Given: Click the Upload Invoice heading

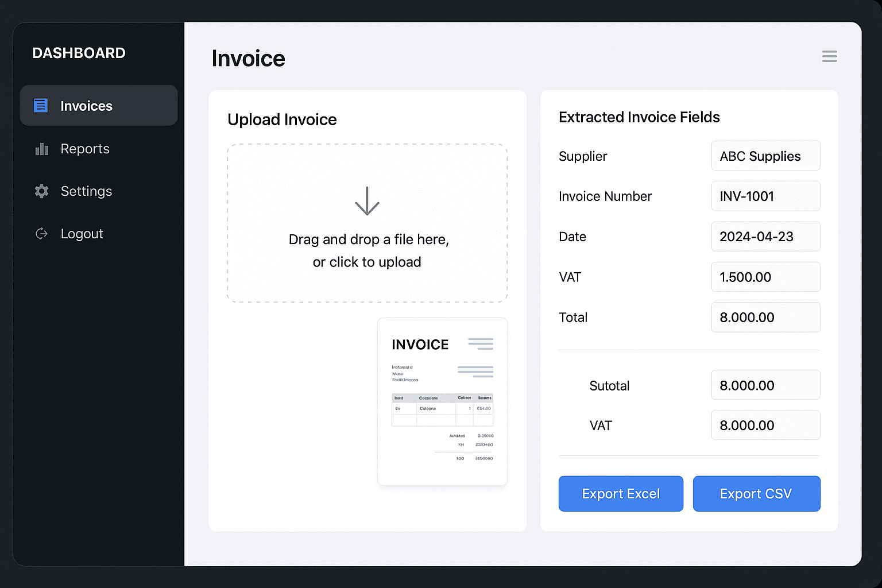Looking at the screenshot, I should pyautogui.click(x=282, y=119).
